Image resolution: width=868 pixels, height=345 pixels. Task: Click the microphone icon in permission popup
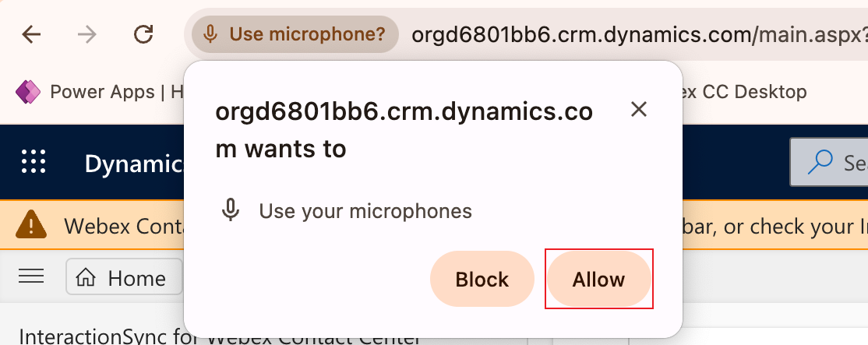231,210
